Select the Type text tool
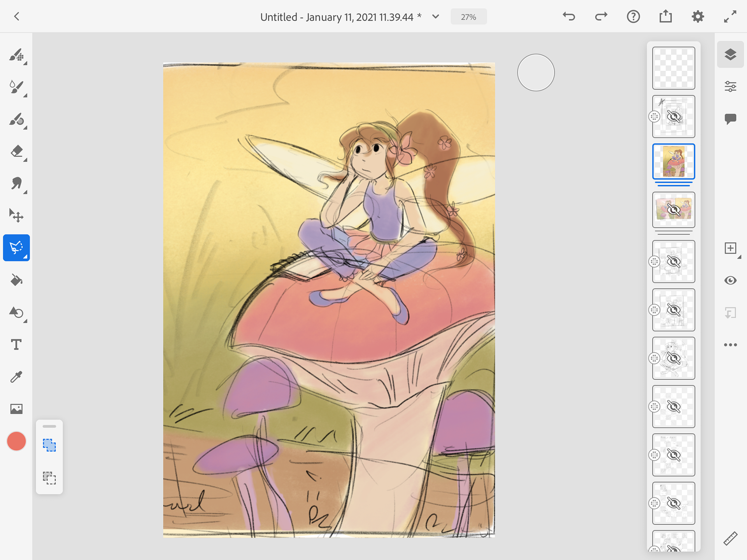This screenshot has height=560, width=747. [16, 345]
